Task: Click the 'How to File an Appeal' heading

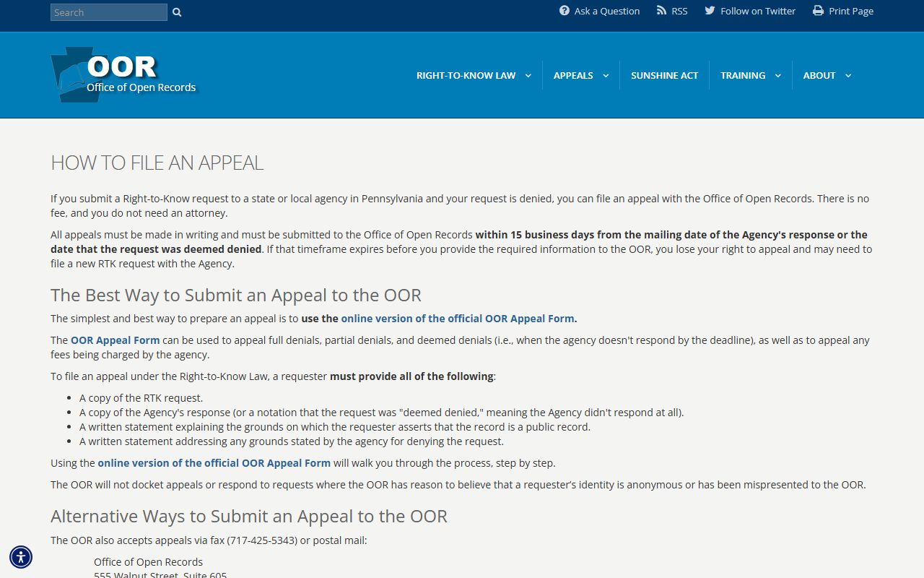Action: click(x=157, y=163)
